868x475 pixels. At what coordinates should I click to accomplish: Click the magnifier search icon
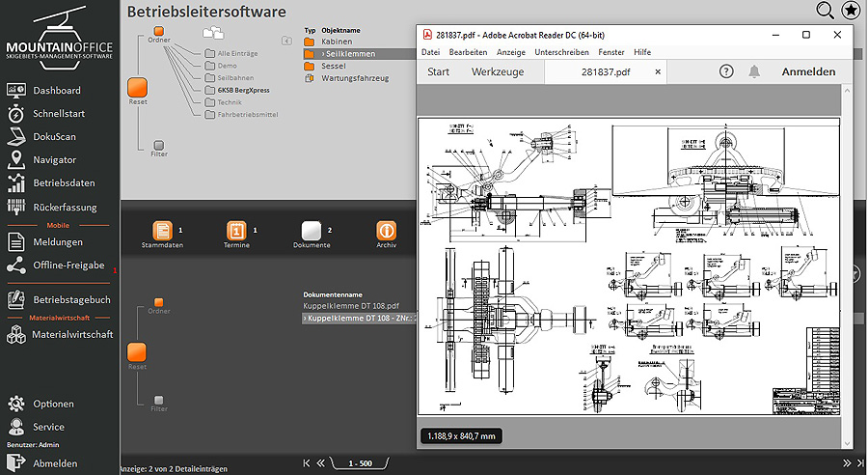click(x=826, y=11)
